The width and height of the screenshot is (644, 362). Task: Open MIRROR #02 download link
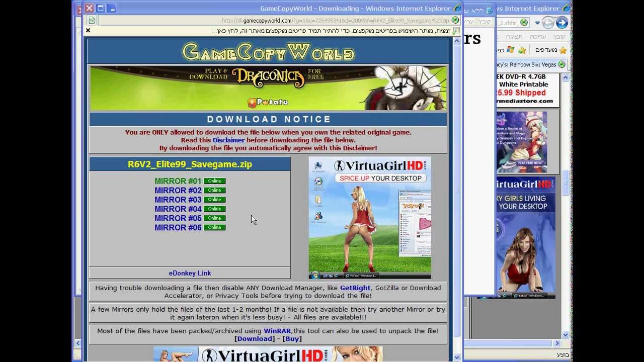pyautogui.click(x=178, y=191)
